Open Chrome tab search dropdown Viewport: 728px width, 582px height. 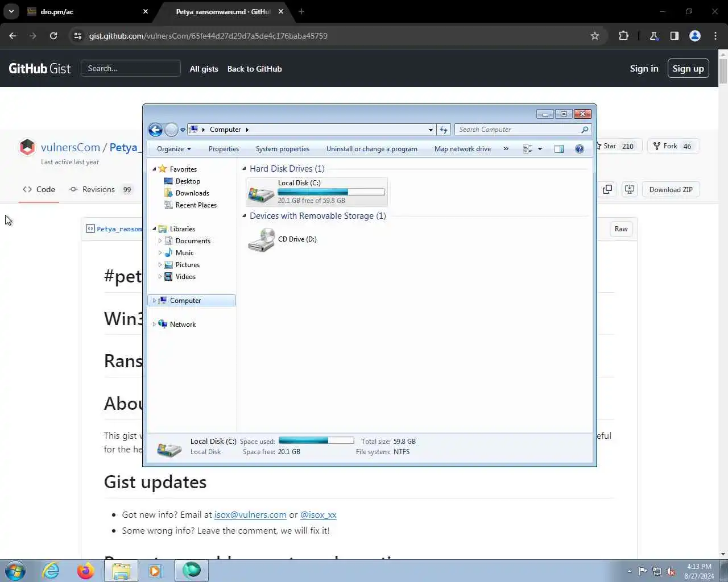11,11
